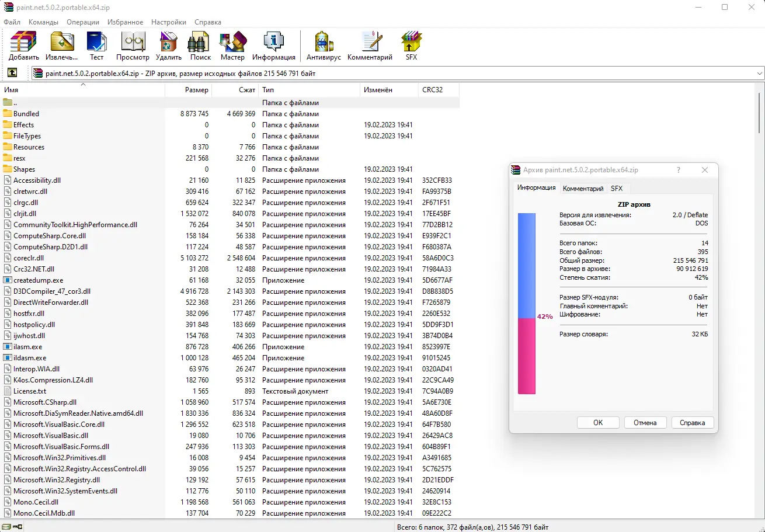Click the createdump.exe application icon
The width and height of the screenshot is (765, 532).
point(8,280)
